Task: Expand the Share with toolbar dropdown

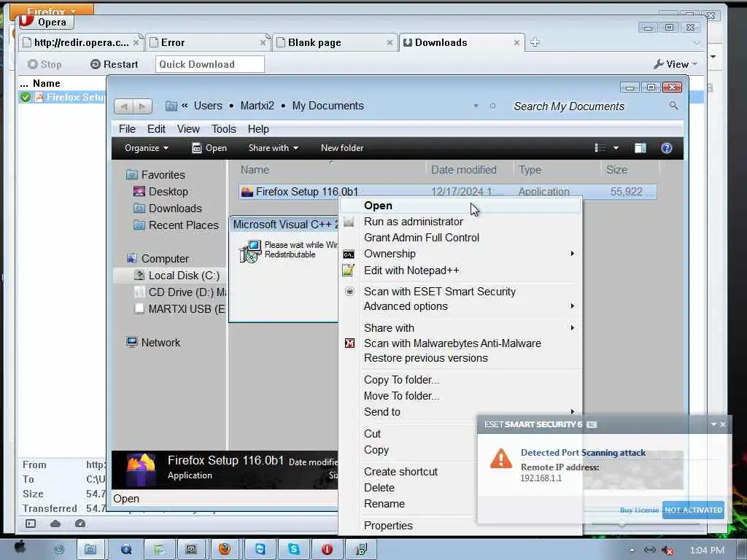Action: [274, 148]
